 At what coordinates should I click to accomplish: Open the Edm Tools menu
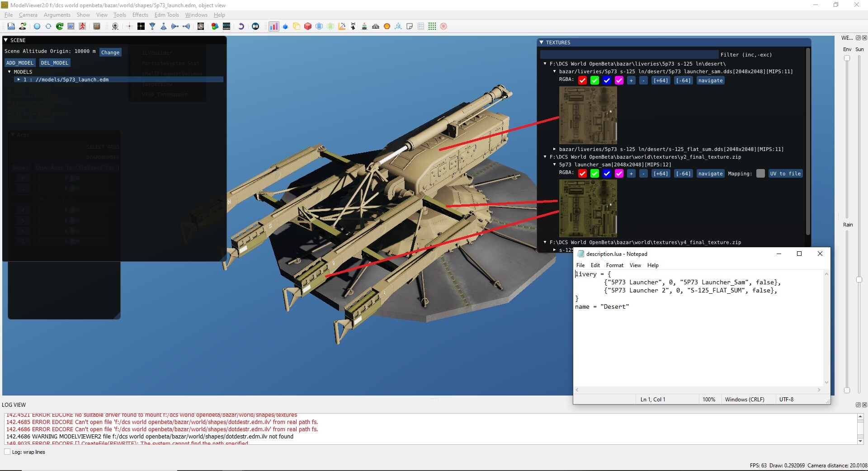pos(167,15)
